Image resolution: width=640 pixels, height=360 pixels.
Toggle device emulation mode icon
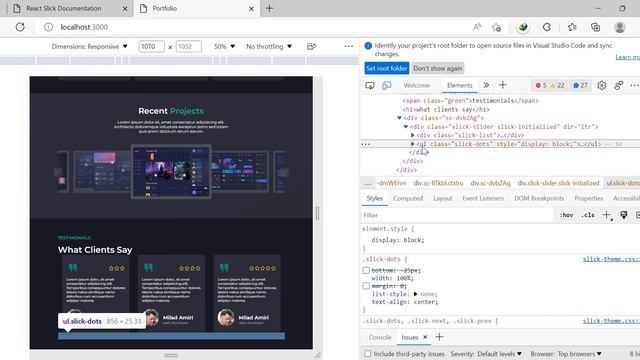coord(387,85)
